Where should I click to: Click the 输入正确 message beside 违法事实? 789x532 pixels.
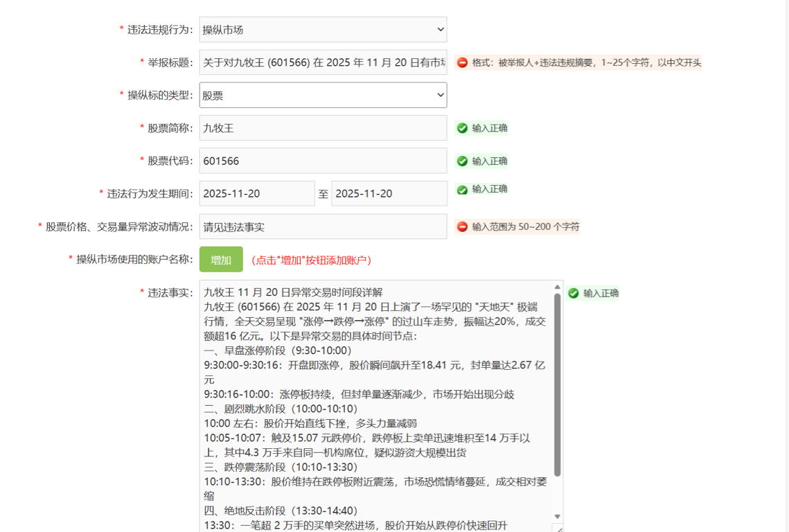pyautogui.click(x=601, y=293)
